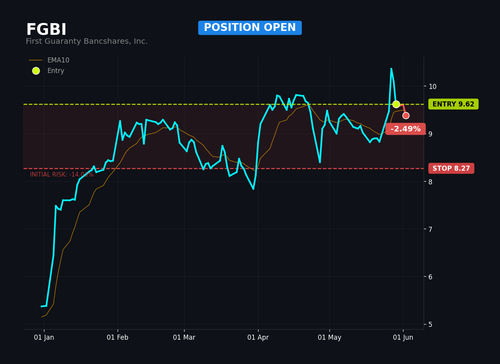
Task: Click the yellow Entry legend dot
Action: click(x=36, y=71)
